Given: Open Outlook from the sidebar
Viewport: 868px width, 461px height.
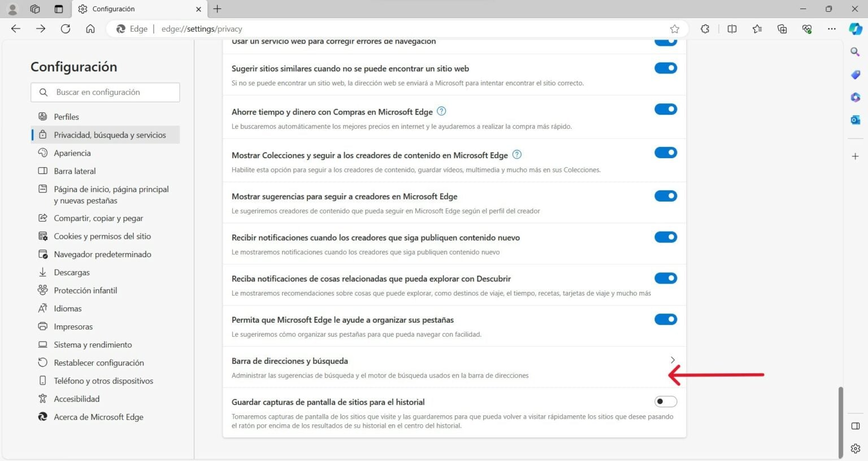Looking at the screenshot, I should (855, 120).
